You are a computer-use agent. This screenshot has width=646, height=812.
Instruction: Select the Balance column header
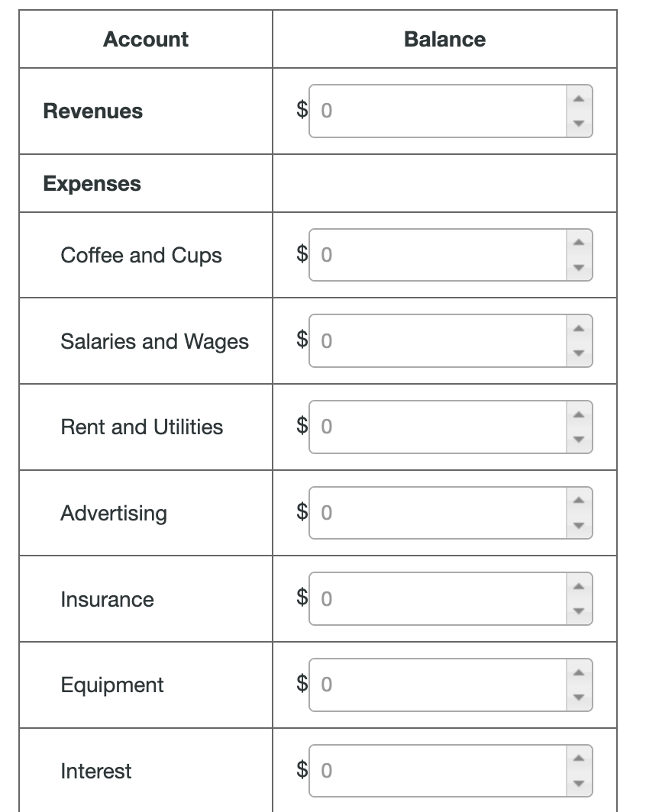[446, 39]
